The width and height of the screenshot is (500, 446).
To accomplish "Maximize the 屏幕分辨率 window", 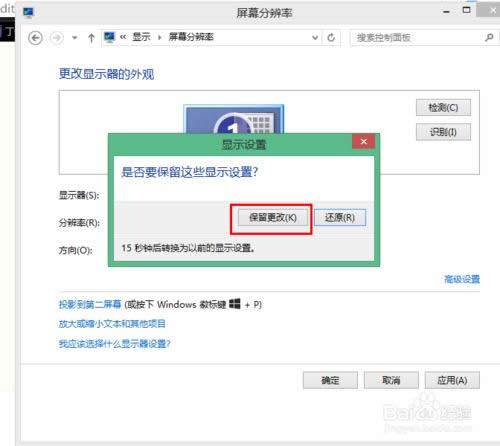I will [467, 10].
